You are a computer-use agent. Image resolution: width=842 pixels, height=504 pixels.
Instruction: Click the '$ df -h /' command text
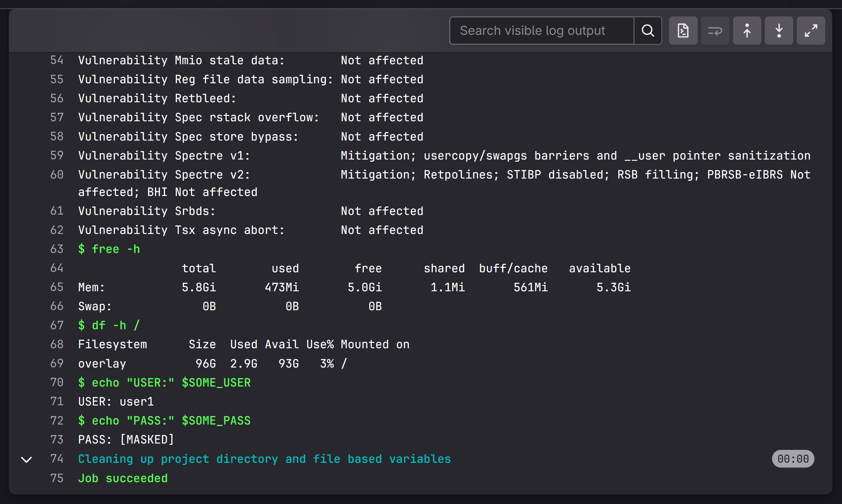[x=109, y=325]
